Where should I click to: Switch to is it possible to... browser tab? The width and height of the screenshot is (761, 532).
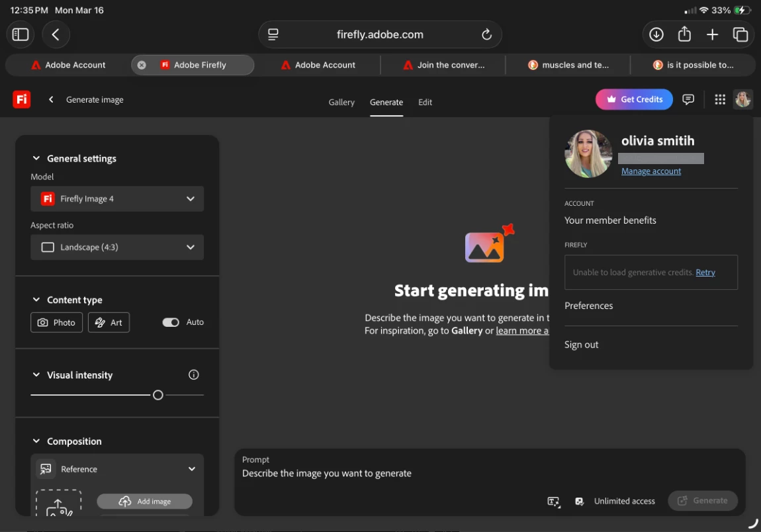click(x=693, y=65)
